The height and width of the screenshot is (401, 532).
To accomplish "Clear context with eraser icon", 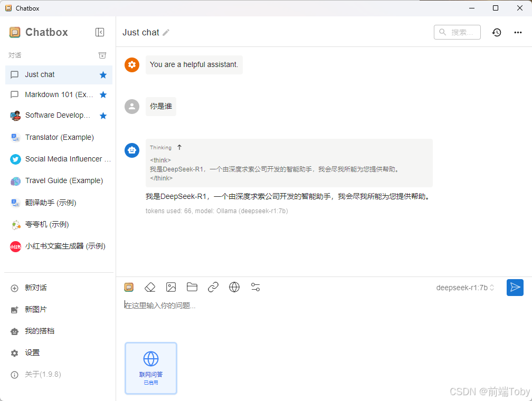I will point(150,288).
